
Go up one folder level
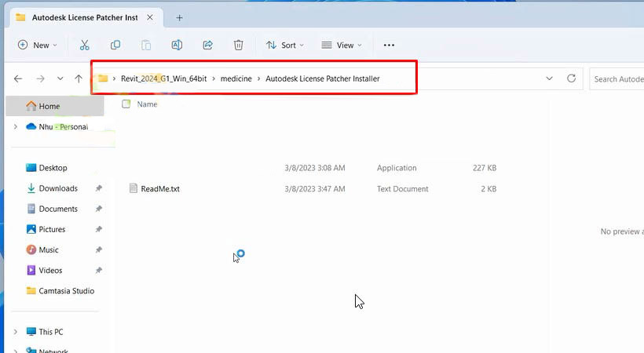click(79, 78)
